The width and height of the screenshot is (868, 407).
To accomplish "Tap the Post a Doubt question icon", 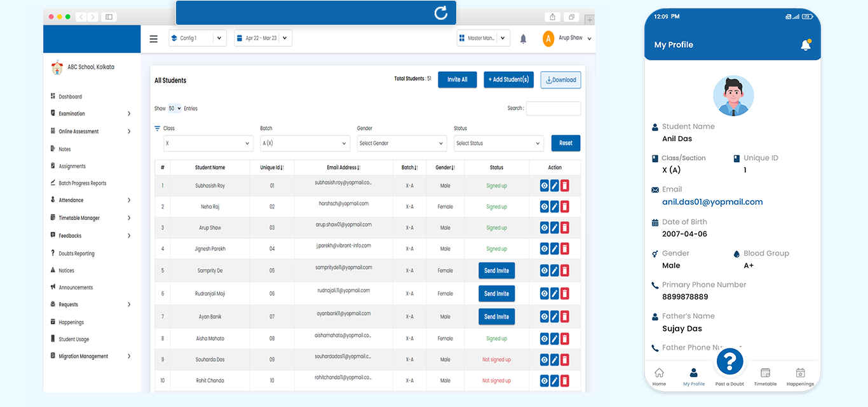I will [x=729, y=362].
